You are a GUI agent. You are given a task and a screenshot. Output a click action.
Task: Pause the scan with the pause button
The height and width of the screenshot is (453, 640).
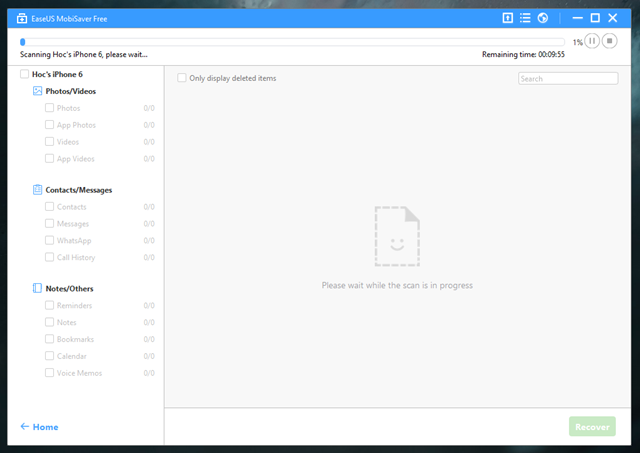coord(592,41)
